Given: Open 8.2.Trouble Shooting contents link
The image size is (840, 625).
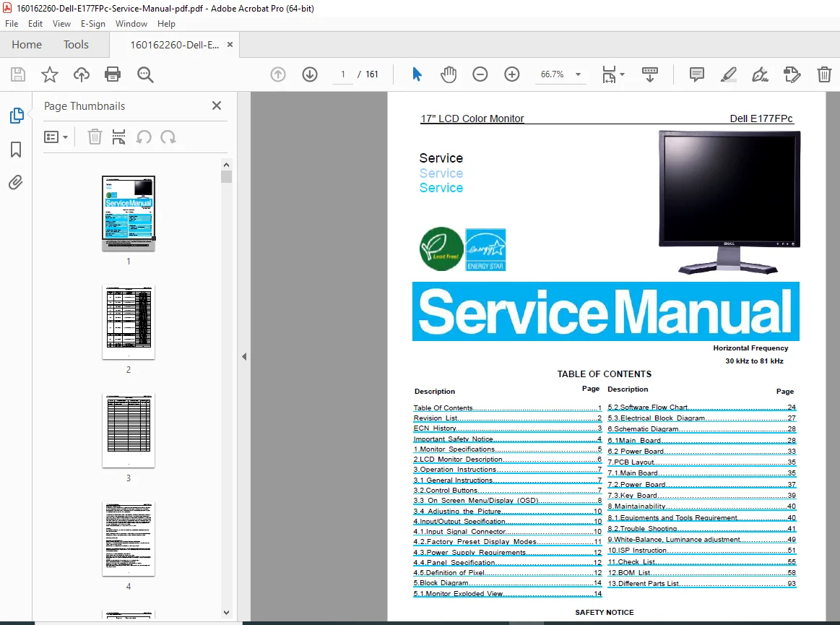Looking at the screenshot, I should (x=702, y=528).
